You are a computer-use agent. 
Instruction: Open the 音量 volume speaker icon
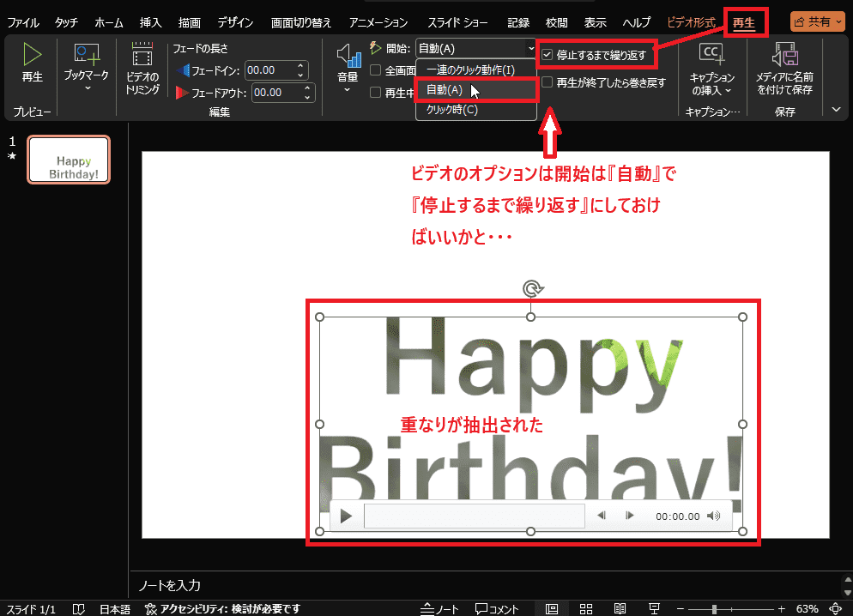[348, 57]
